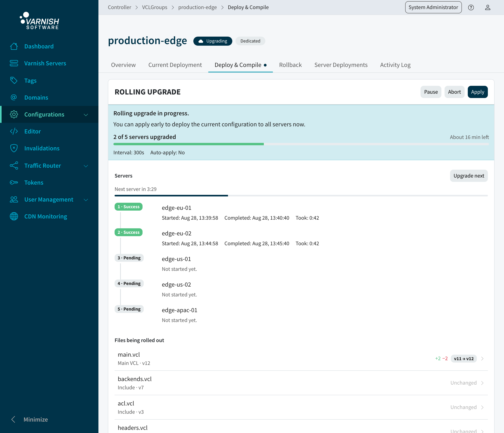Click the 5 · Pending step badge

point(129,309)
